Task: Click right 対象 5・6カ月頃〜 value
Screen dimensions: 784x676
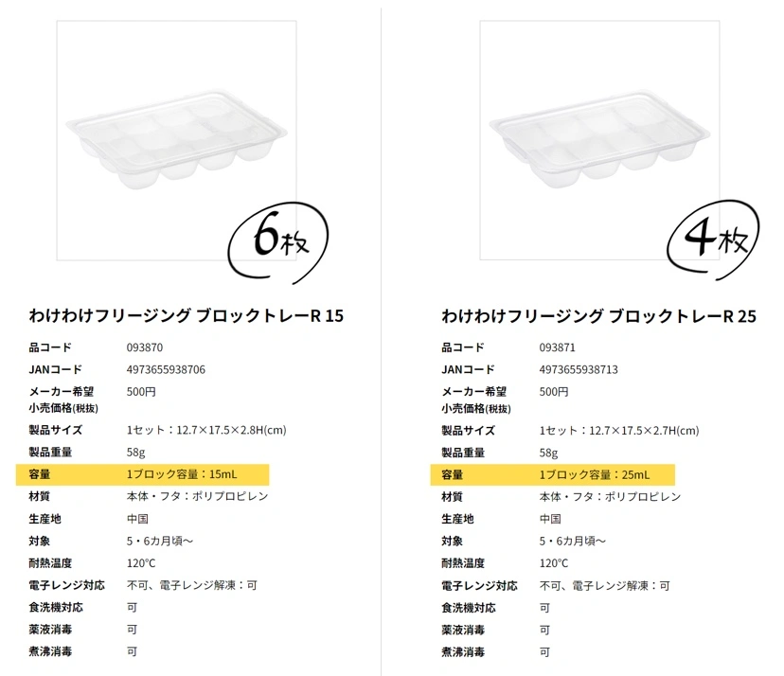Action: point(573,541)
